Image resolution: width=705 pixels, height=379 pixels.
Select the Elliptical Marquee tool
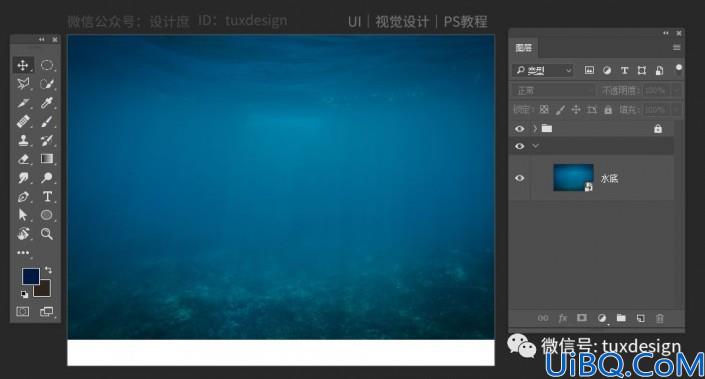click(47, 65)
